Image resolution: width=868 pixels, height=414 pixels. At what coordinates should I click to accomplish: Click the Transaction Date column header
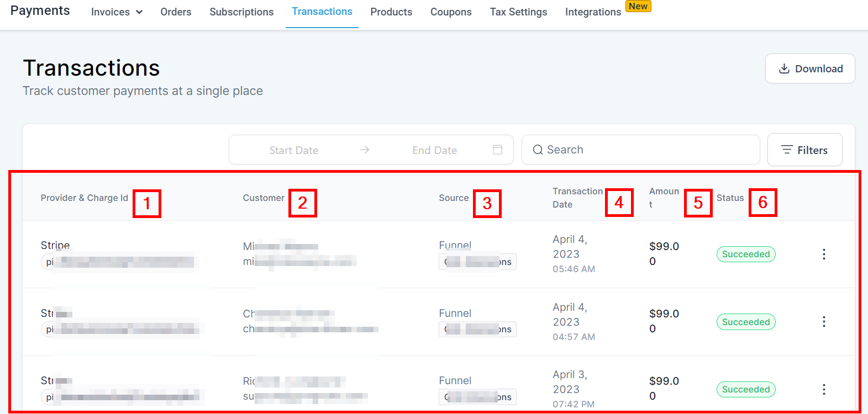pos(577,198)
